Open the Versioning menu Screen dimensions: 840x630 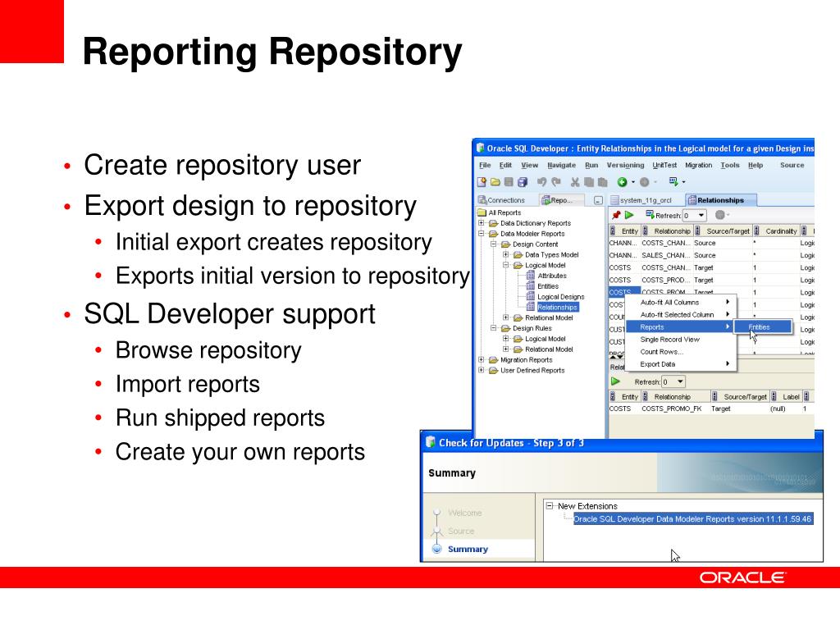(x=625, y=165)
